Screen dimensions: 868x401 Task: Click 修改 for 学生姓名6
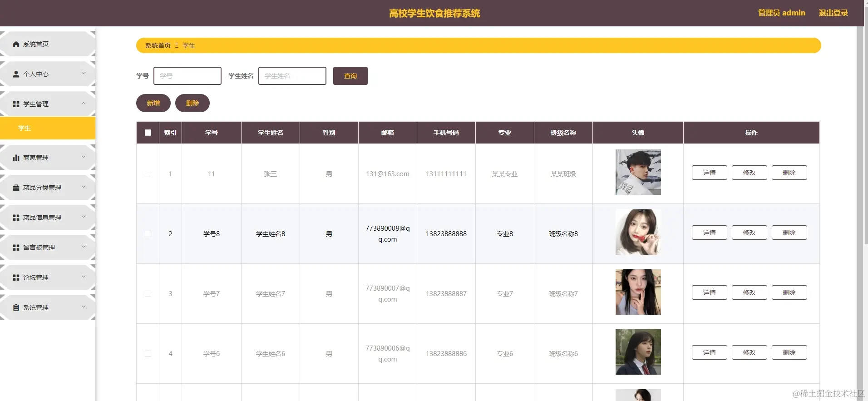point(750,352)
